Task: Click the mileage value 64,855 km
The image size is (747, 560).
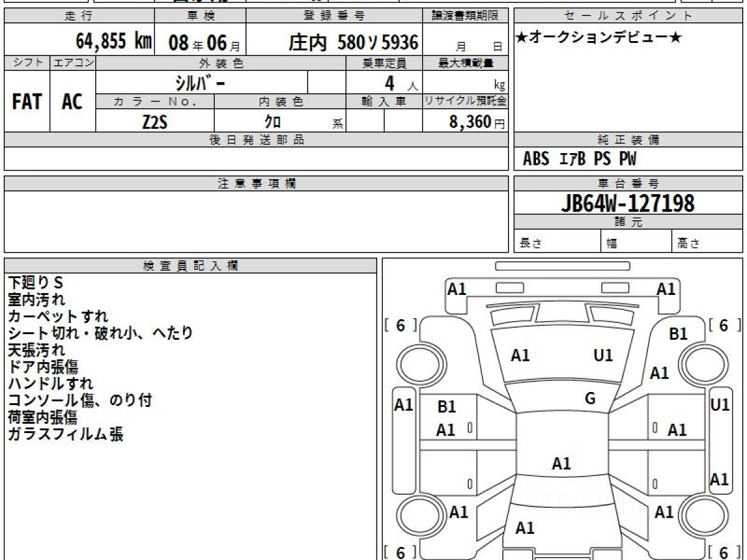Action: [x=114, y=42]
